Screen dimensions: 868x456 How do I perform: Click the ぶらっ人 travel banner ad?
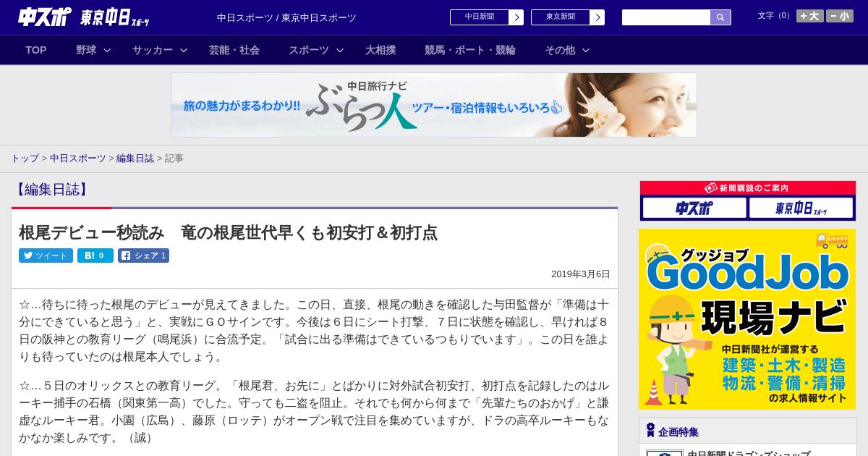(x=434, y=105)
